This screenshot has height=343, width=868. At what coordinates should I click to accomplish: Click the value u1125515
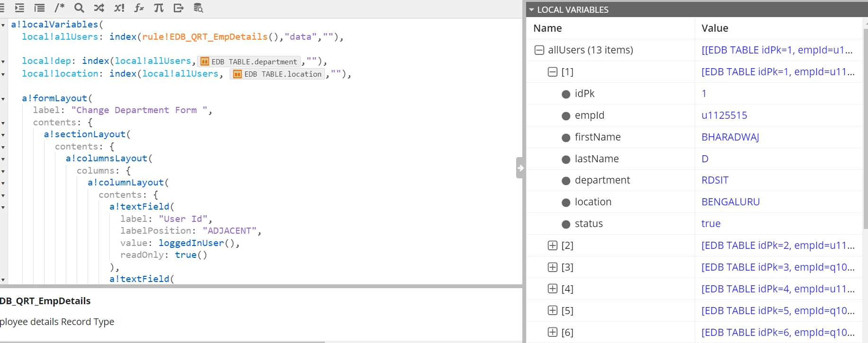pyautogui.click(x=724, y=115)
